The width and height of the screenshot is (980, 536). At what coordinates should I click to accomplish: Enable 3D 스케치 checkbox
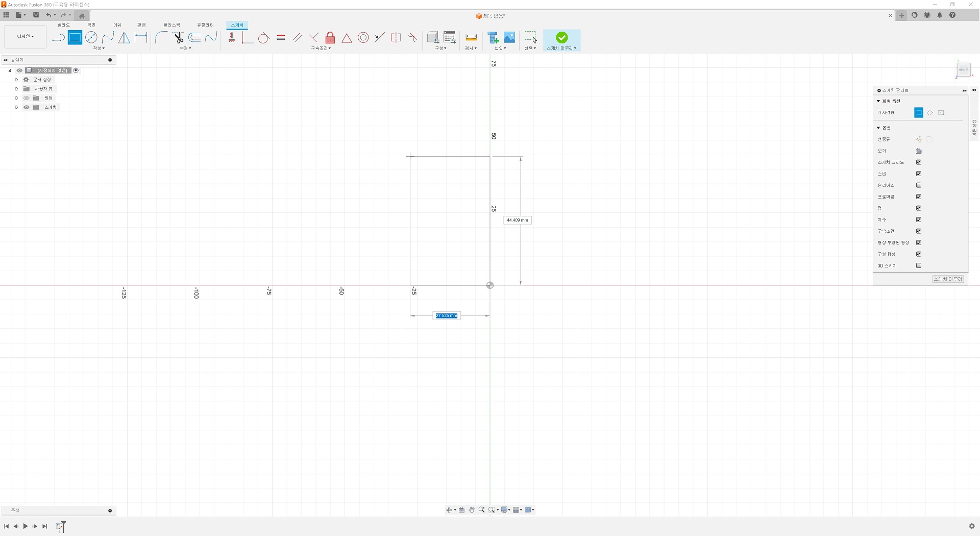(919, 265)
